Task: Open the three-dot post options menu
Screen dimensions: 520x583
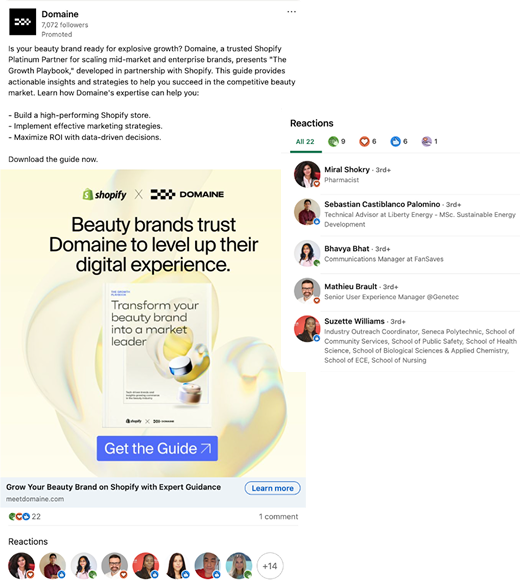Action: tap(291, 12)
